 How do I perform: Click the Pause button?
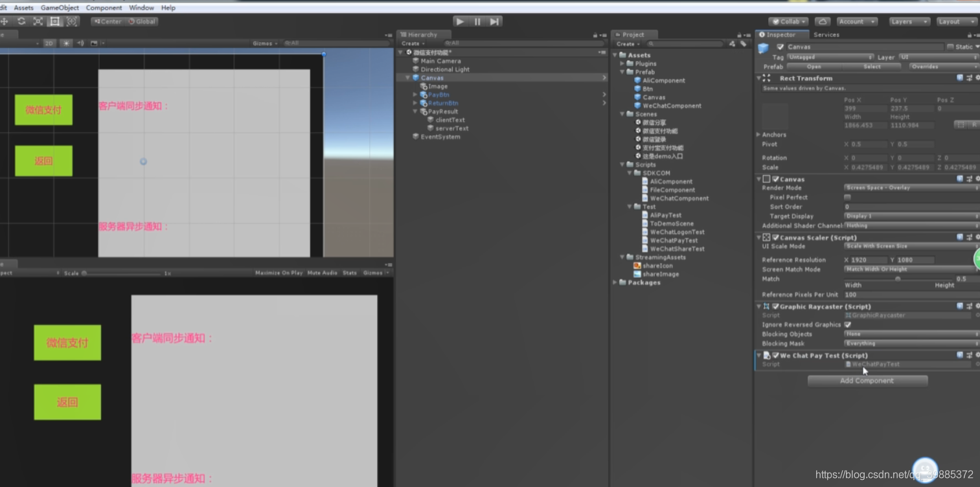477,21
